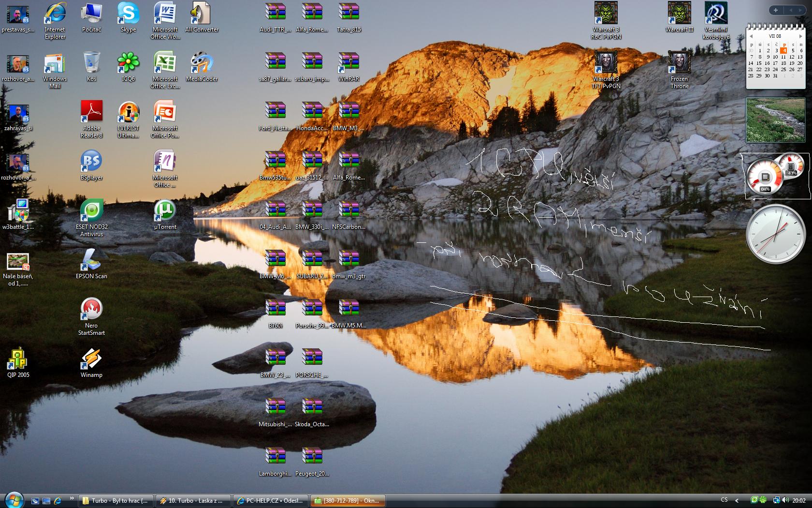The width and height of the screenshot is (812, 508).
Task: Click the sidebar add gadgets plus button
Action: [776, 10]
